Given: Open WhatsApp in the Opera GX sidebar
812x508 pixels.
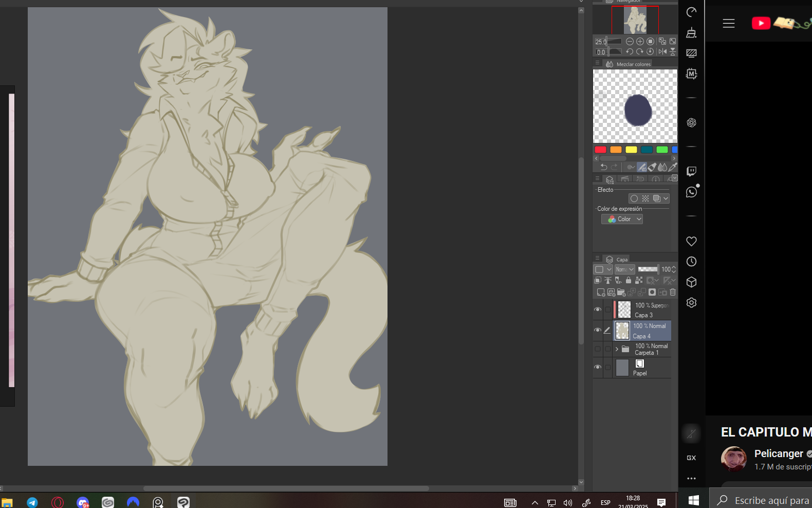Looking at the screenshot, I should (692, 192).
